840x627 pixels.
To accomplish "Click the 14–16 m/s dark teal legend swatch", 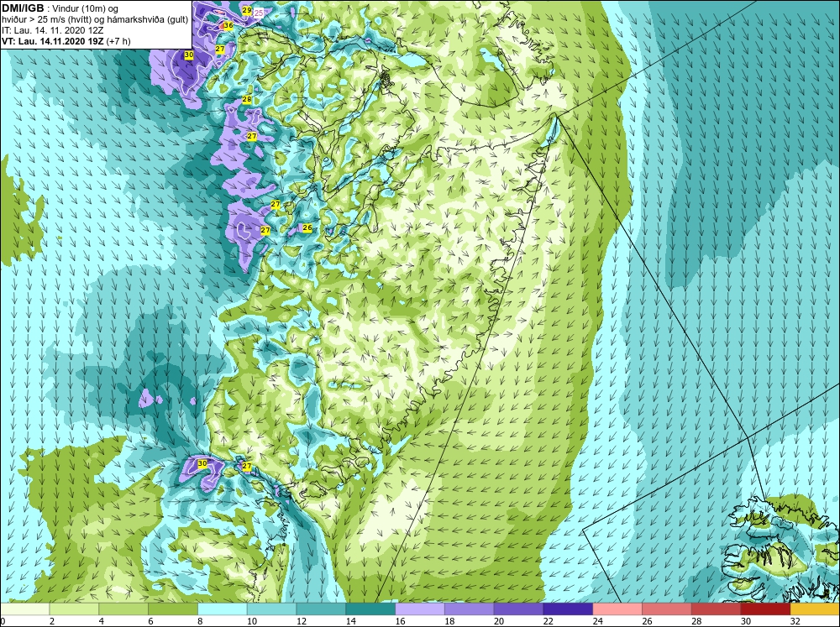I will click(x=370, y=609).
